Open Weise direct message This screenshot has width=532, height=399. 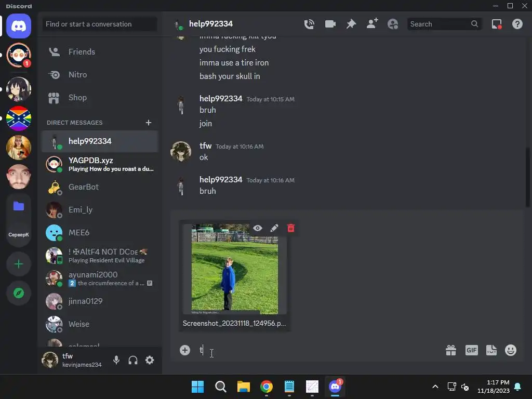[100, 324]
